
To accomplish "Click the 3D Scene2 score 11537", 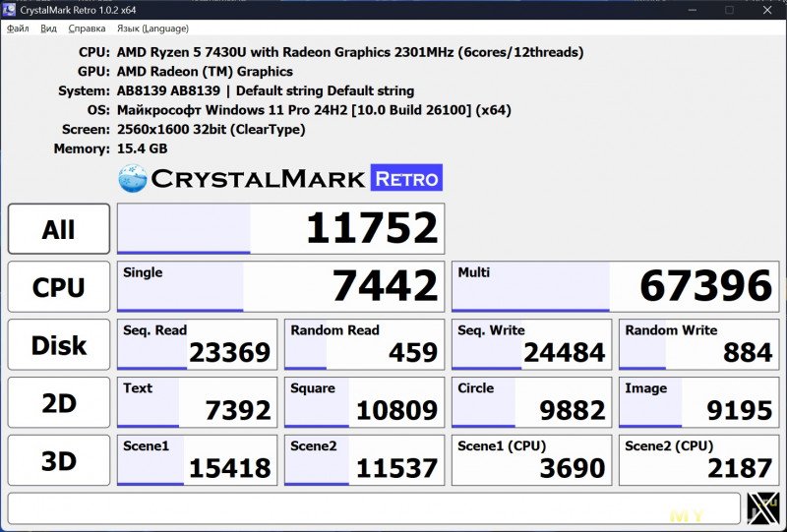I will click(x=364, y=460).
